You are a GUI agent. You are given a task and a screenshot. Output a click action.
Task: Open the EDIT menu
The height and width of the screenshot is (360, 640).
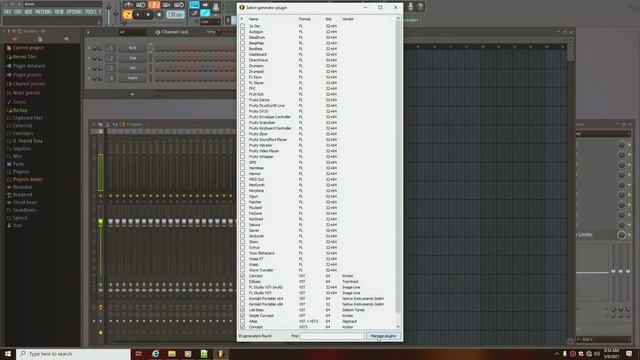pos(18,12)
